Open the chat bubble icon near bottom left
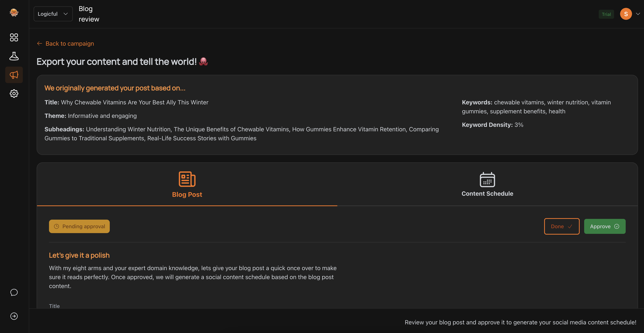The width and height of the screenshot is (644, 333). 14,292
